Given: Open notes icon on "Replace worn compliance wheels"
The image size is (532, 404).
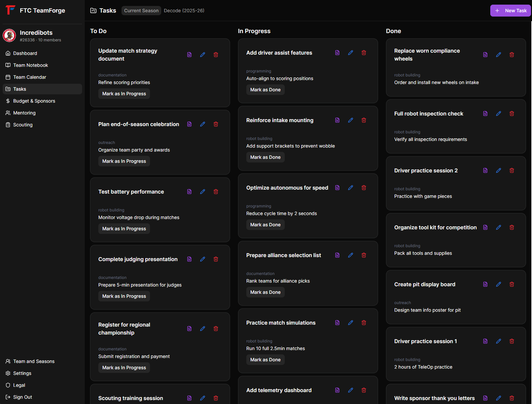Looking at the screenshot, I should point(485,54).
